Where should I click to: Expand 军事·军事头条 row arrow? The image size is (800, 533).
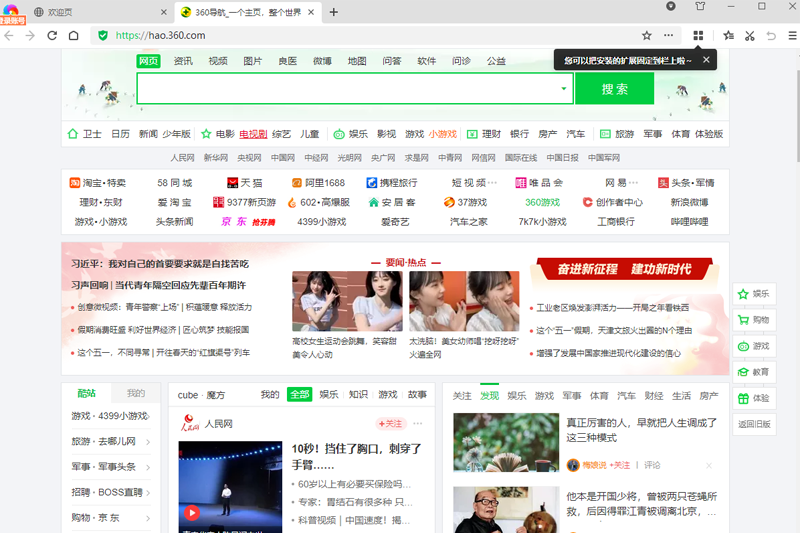click(x=148, y=467)
